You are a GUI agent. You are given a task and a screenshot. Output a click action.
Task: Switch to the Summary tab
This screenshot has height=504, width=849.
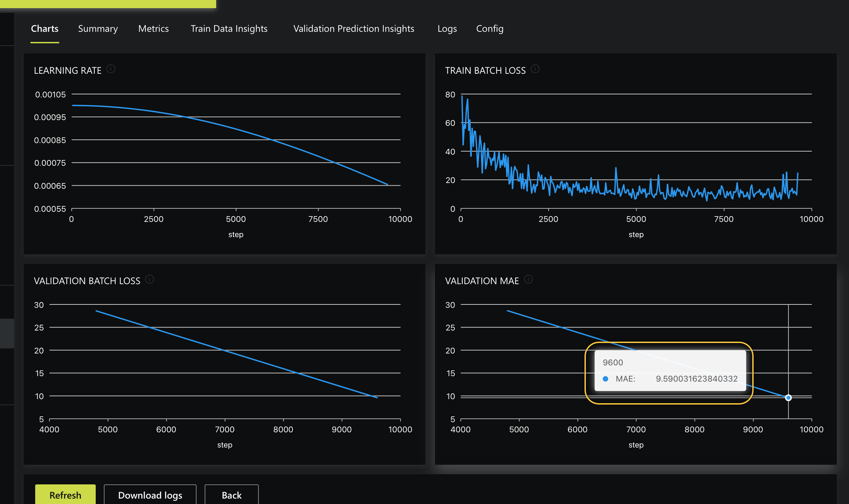pyautogui.click(x=98, y=28)
